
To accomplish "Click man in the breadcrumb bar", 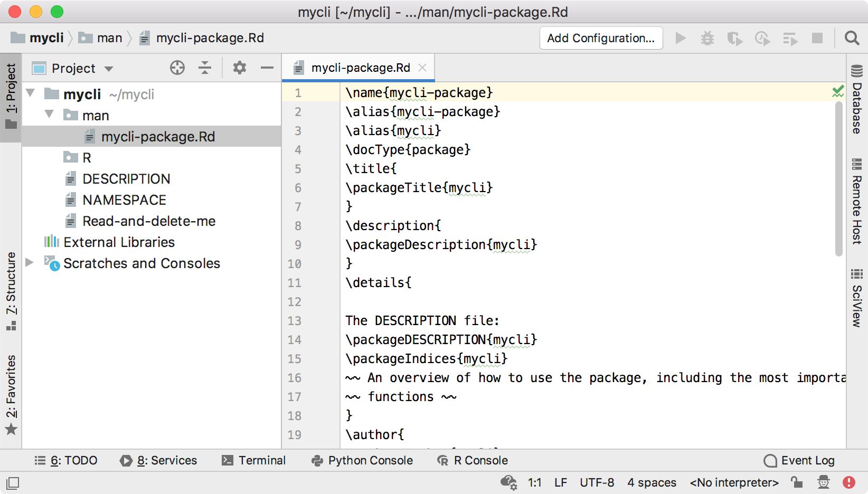I will click(108, 37).
